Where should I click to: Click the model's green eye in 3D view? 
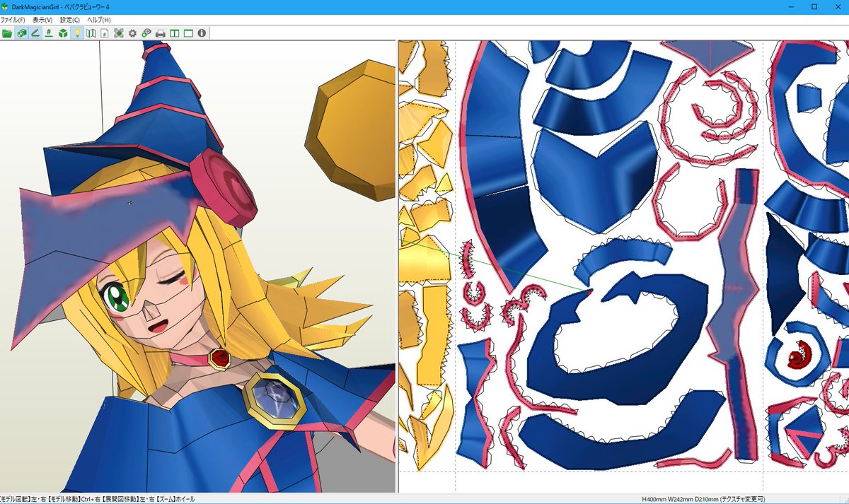[117, 297]
